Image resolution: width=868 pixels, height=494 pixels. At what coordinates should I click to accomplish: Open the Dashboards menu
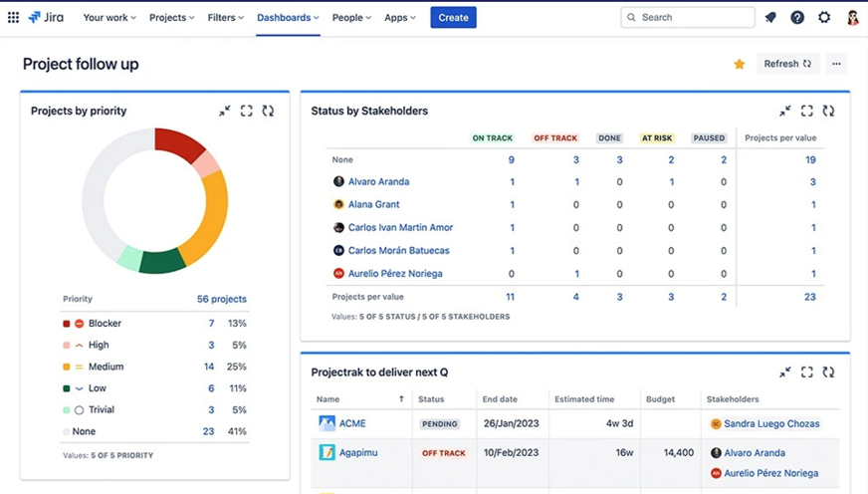288,18
